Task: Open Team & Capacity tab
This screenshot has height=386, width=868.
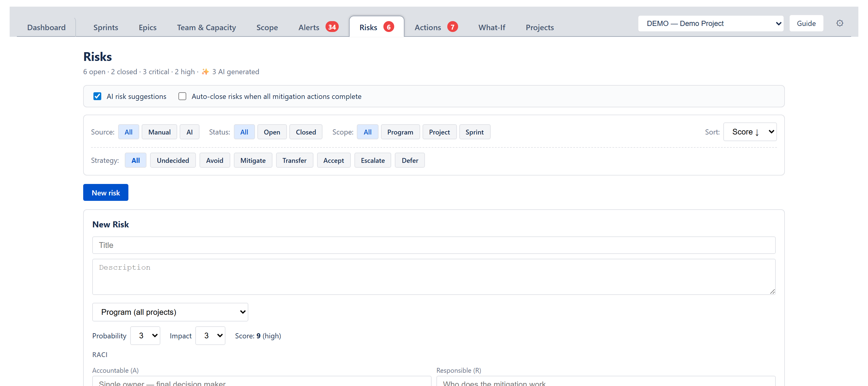Action: (x=206, y=27)
